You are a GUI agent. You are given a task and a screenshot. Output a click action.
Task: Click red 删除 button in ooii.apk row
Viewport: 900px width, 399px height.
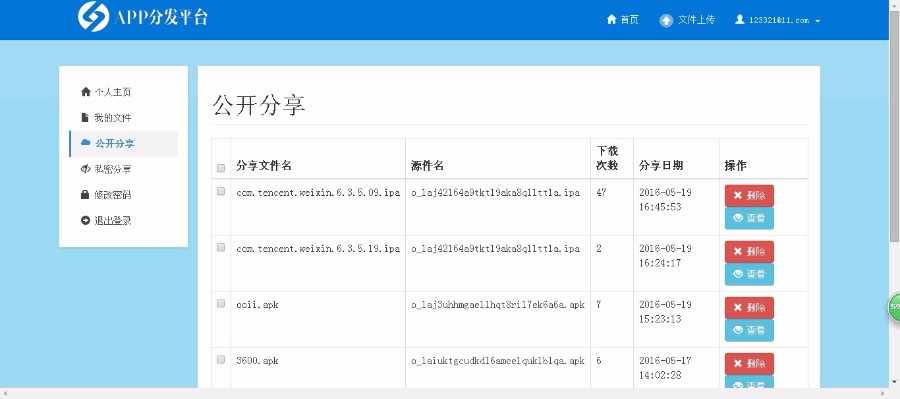(x=749, y=308)
